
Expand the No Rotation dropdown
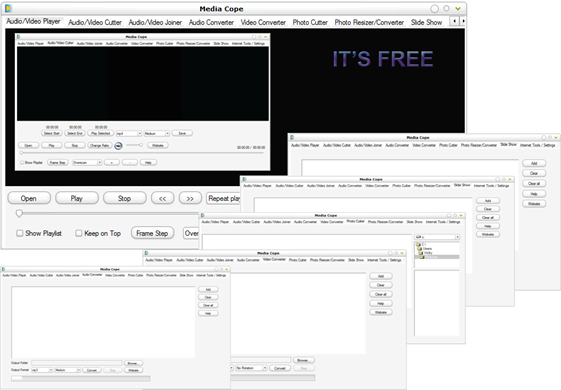click(x=252, y=368)
